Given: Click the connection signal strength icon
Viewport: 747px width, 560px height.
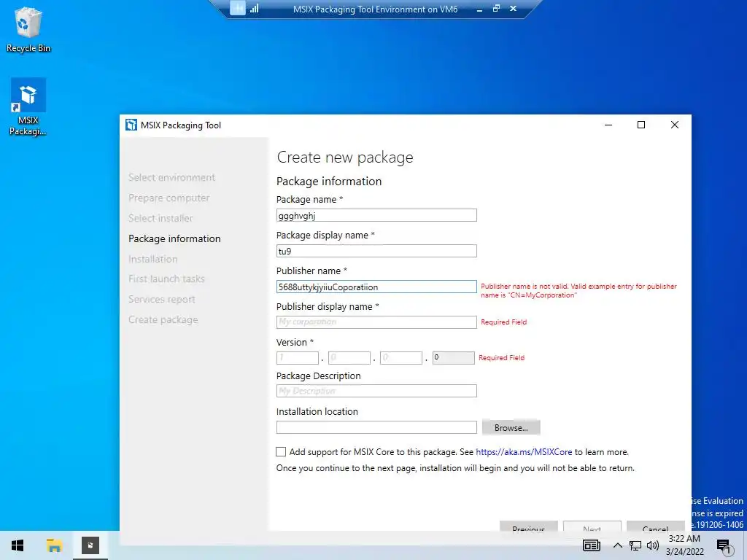Looking at the screenshot, I should (255, 8).
